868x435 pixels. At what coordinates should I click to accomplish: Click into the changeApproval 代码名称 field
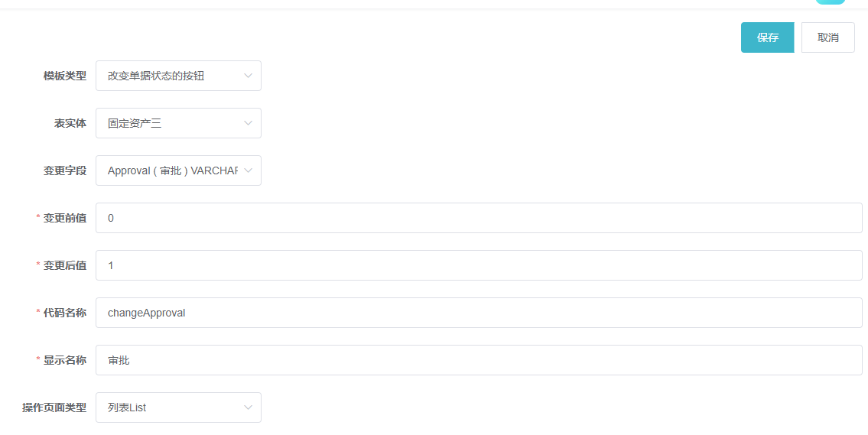point(479,313)
